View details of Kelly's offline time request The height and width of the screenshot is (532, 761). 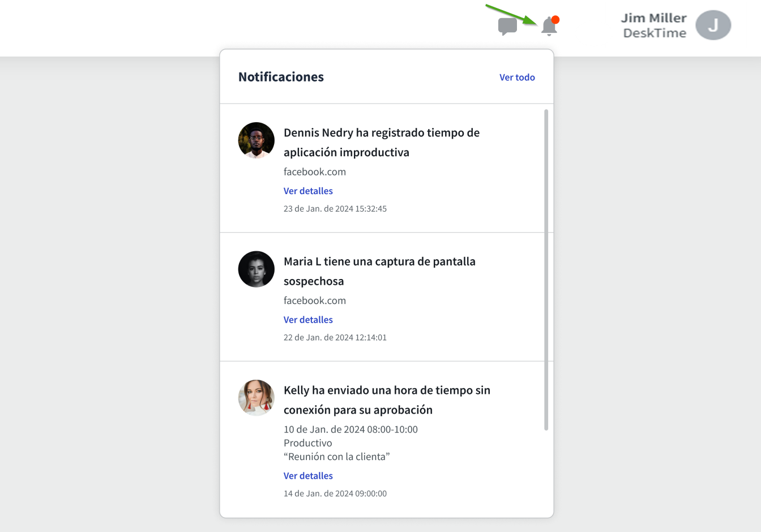(x=308, y=476)
